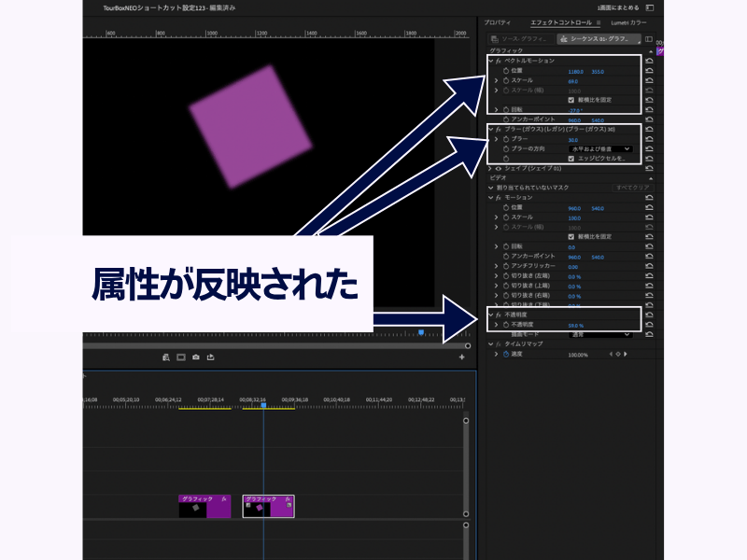Screen dimensions: 747x560
Task: Click the share/export icon below the monitor
Action: pos(211,357)
